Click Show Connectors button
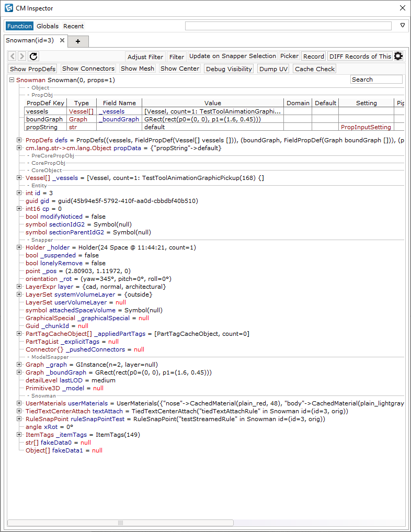Image resolution: width=411 pixels, height=532 pixels. [88, 69]
